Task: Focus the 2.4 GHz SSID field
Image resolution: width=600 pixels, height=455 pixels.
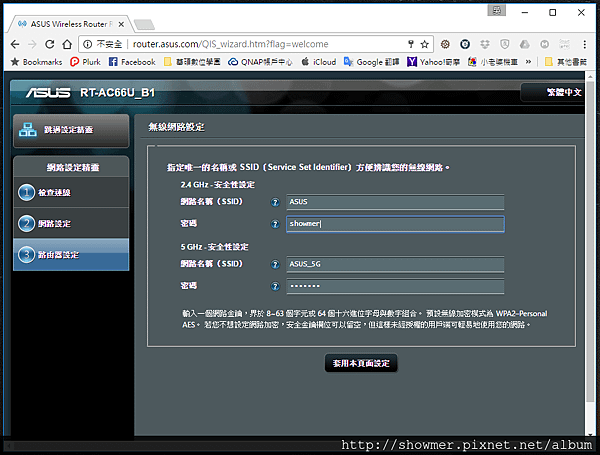Action: (395, 202)
